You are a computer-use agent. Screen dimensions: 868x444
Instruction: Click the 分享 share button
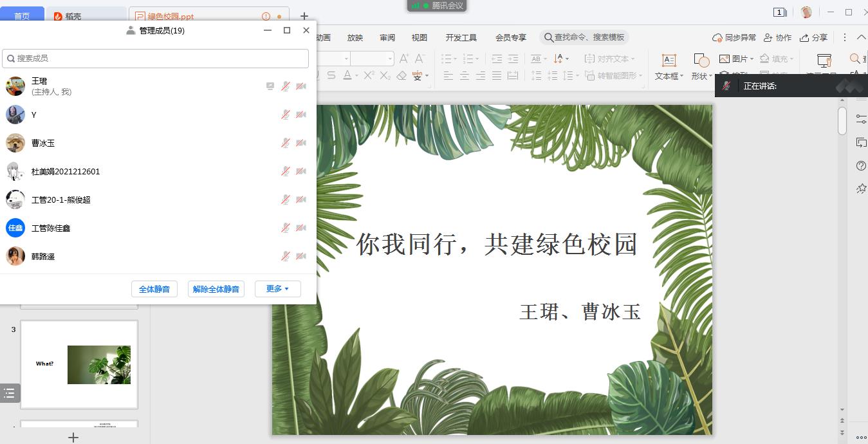click(813, 37)
